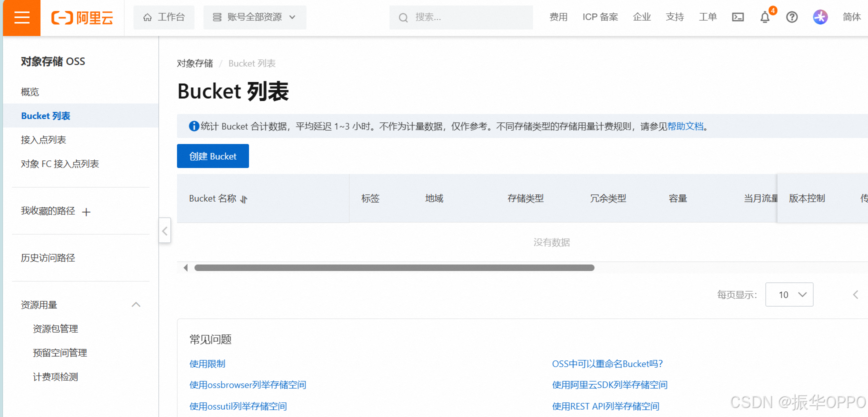This screenshot has width=868, height=417.
Task: Open 预留空间管理 in the sidebar
Action: point(60,353)
